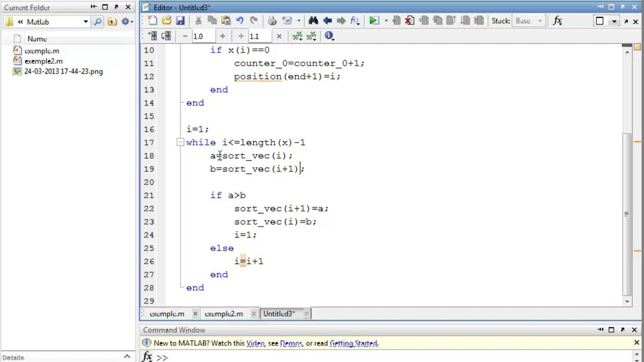Sort files by Name column header

point(37,39)
